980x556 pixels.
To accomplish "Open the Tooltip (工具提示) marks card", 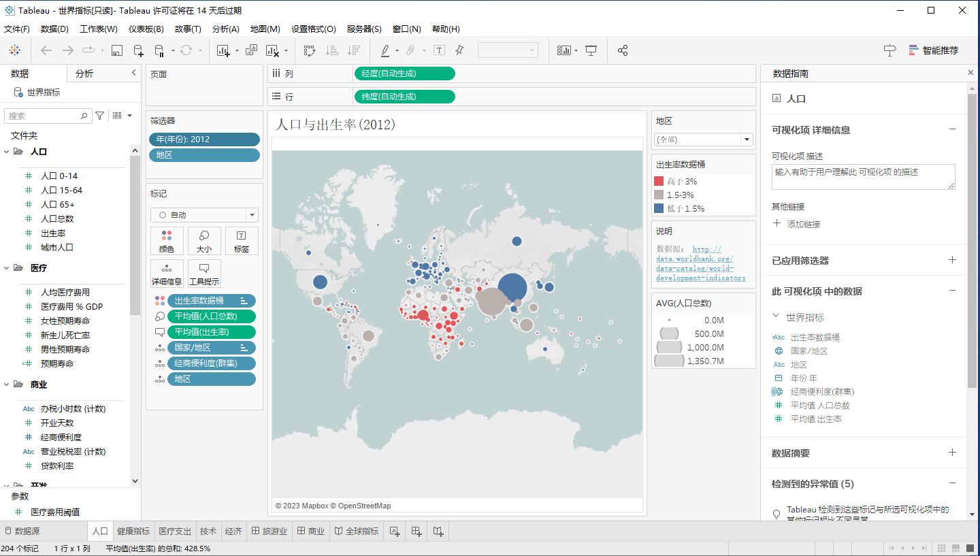I will tap(204, 274).
